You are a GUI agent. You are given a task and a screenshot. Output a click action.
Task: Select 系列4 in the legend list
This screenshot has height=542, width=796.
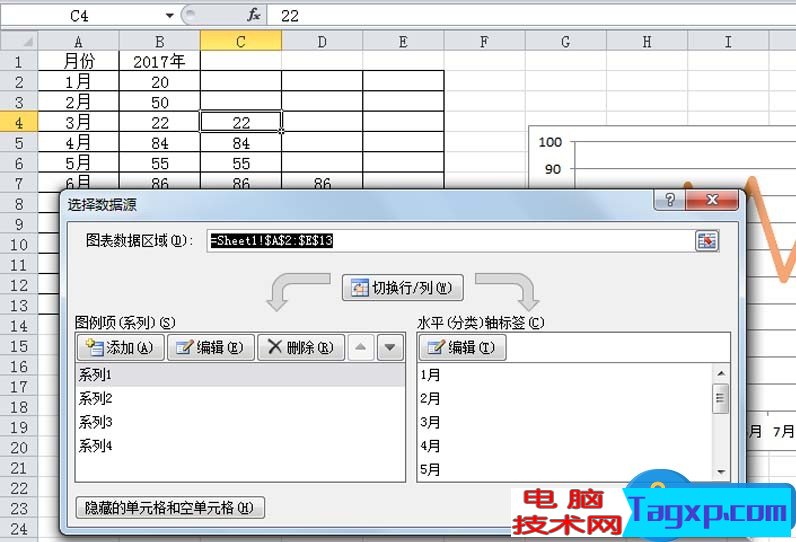point(240,446)
